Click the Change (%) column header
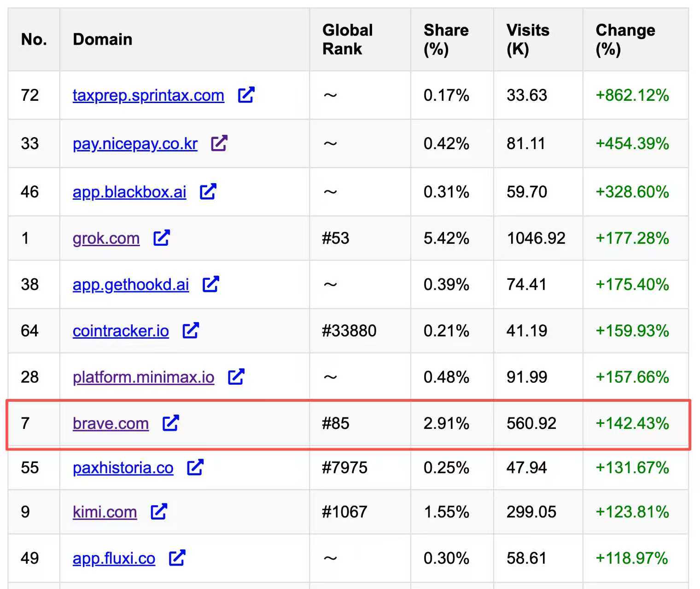700x589 pixels. pyautogui.click(x=636, y=40)
